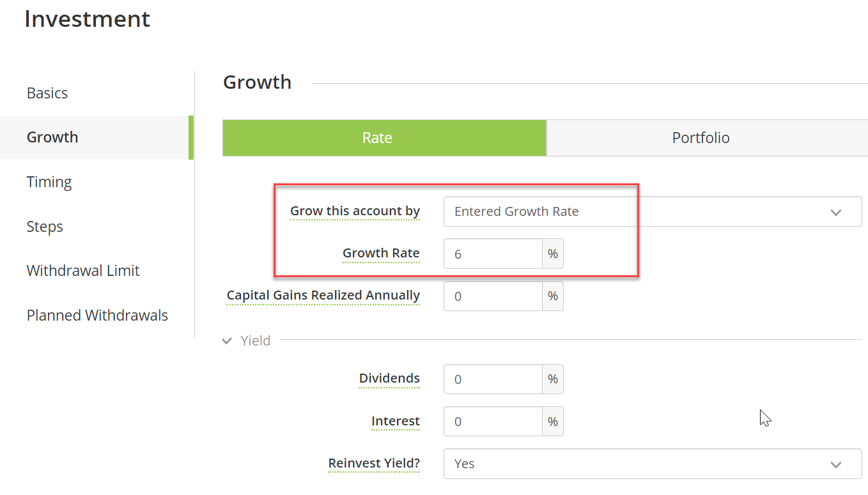This screenshot has height=495, width=868.
Task: Open the Basics section in sidebar
Action: point(47,93)
